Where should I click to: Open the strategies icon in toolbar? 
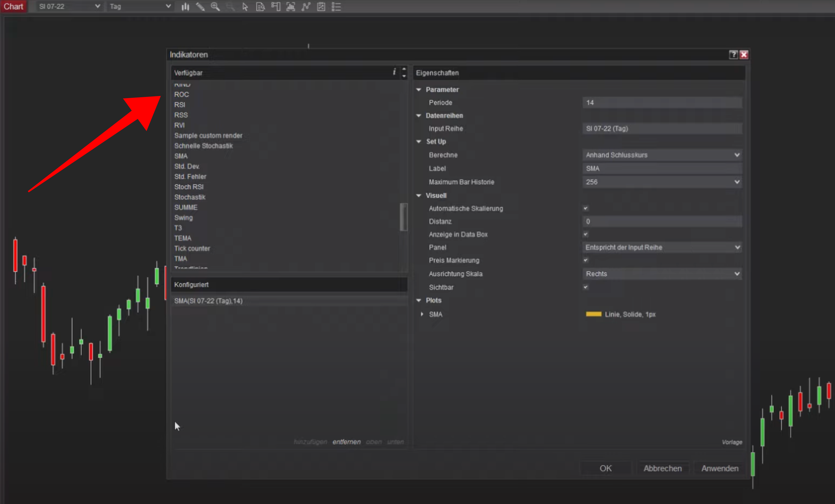click(321, 6)
